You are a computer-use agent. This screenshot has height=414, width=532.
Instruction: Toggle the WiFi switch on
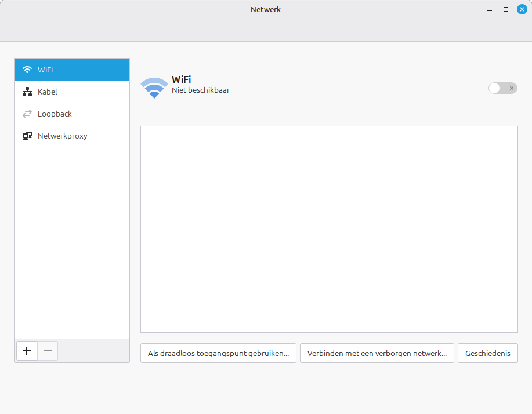point(502,88)
